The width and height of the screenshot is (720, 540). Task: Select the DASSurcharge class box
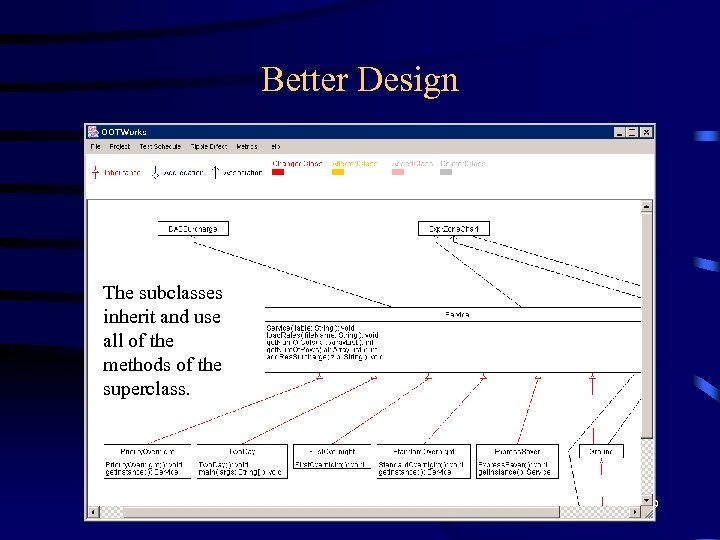[193, 229]
